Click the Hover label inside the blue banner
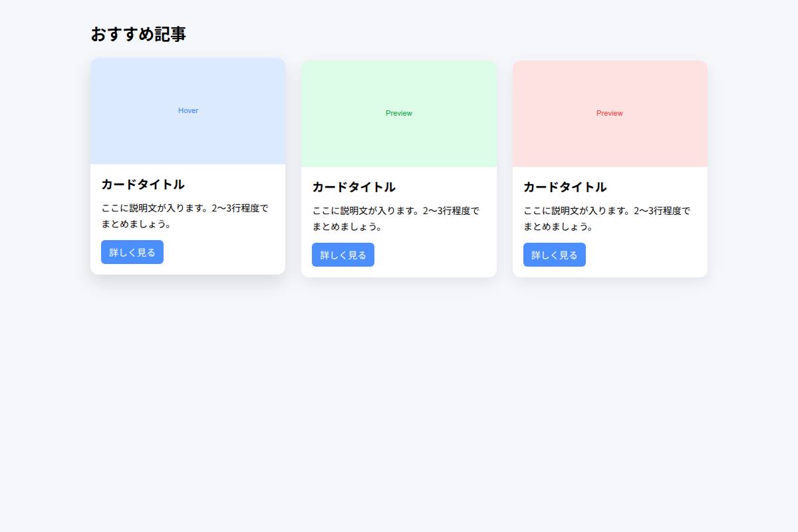Viewport: 798px width, 532px height. coord(188,110)
